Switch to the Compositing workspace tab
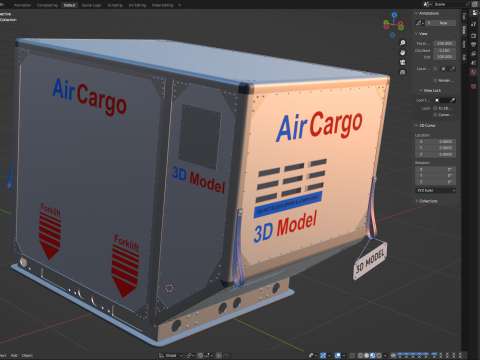This screenshot has width=480, height=360. pyautogui.click(x=47, y=5)
